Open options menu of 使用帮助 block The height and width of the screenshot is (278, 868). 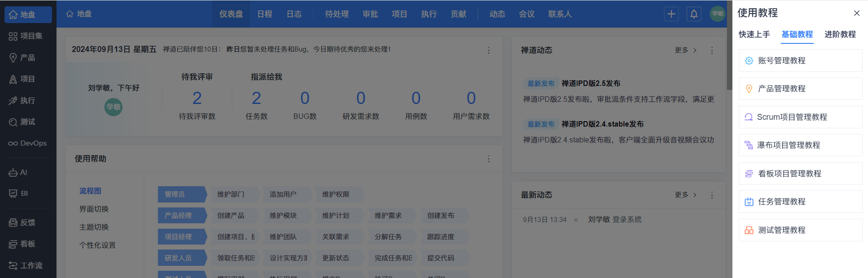coord(488,159)
